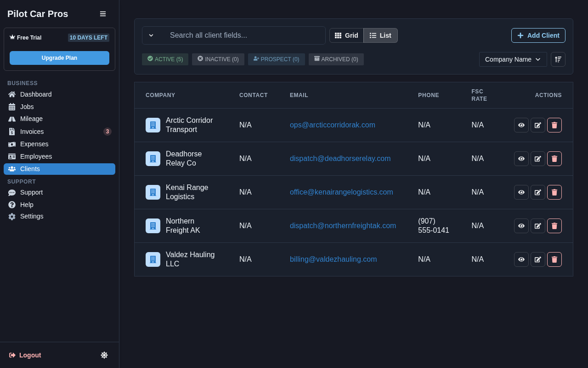Click the Valdez Hauling LLC building icon
The width and height of the screenshot is (588, 368).
(153, 259)
